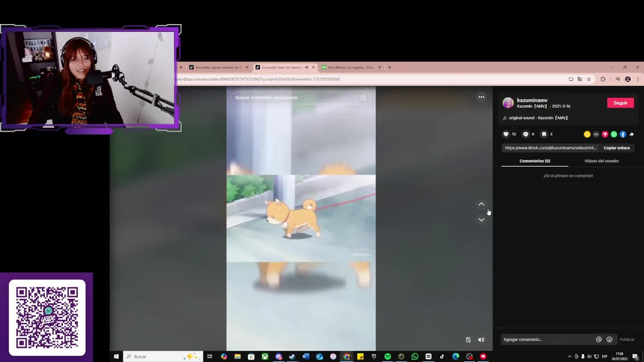Open comments via the speech bubble icon
This screenshot has height=362, width=644.
click(x=526, y=134)
